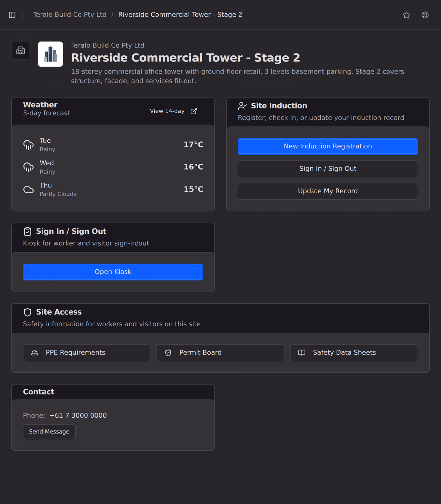
Task: Click the building icon beside the logo
Action: click(x=21, y=50)
